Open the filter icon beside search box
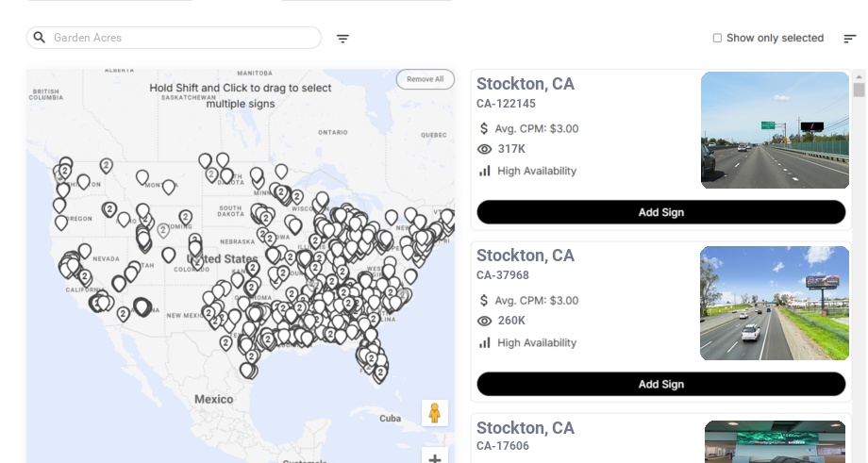This screenshot has height=463, width=868. click(342, 39)
